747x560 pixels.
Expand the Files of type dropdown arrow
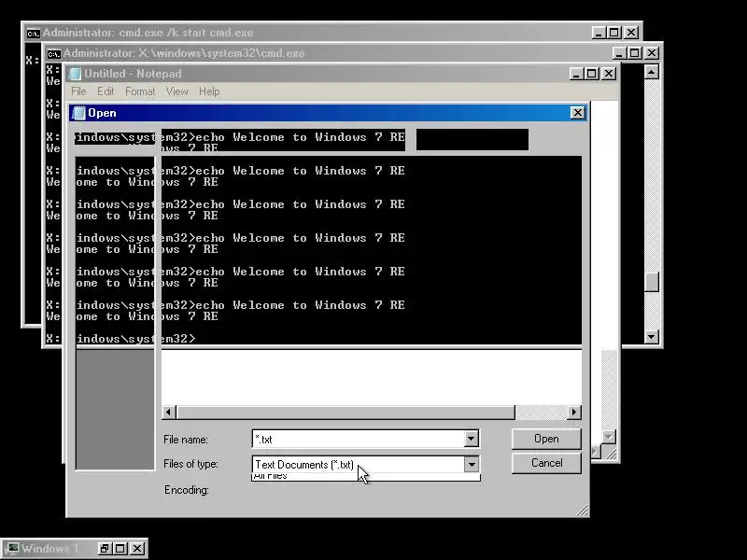coord(472,464)
